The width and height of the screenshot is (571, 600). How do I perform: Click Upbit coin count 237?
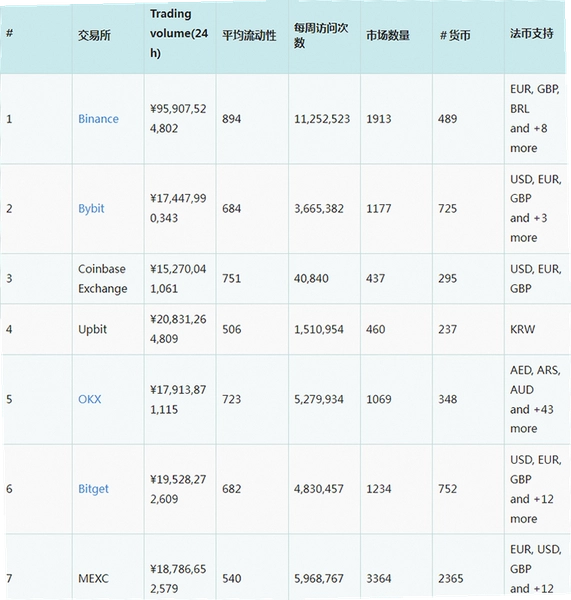click(448, 329)
